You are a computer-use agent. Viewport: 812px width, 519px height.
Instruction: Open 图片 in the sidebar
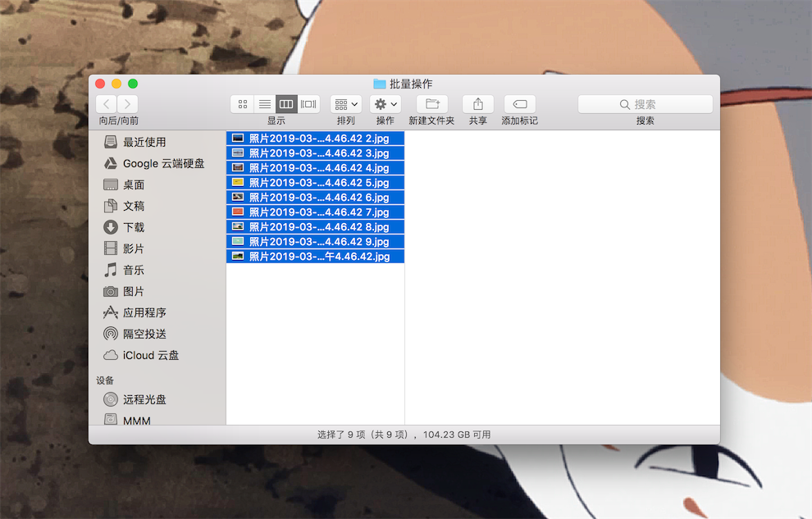pos(157,291)
